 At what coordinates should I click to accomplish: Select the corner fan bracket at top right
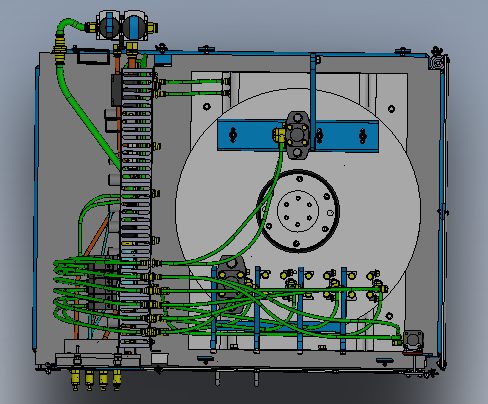click(437, 61)
